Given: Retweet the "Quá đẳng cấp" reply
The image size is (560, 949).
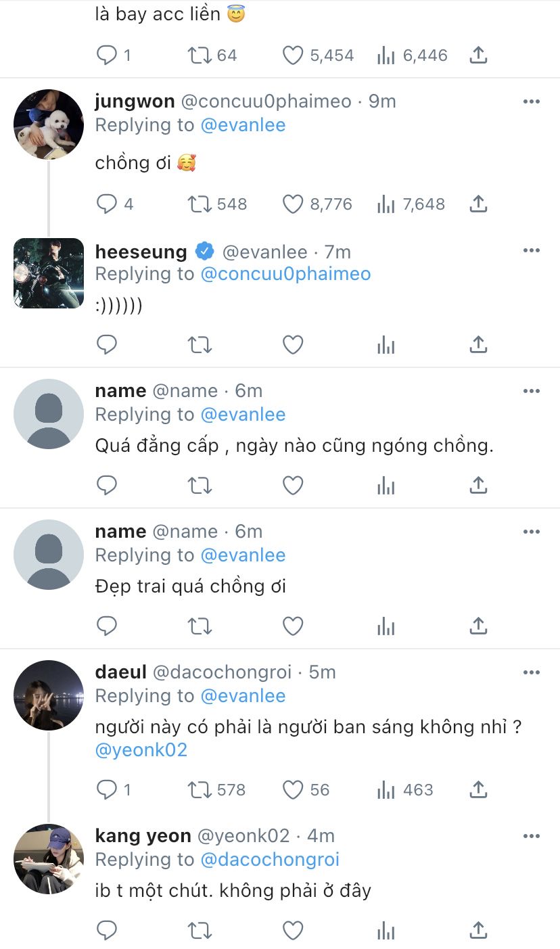Looking at the screenshot, I should [x=200, y=485].
